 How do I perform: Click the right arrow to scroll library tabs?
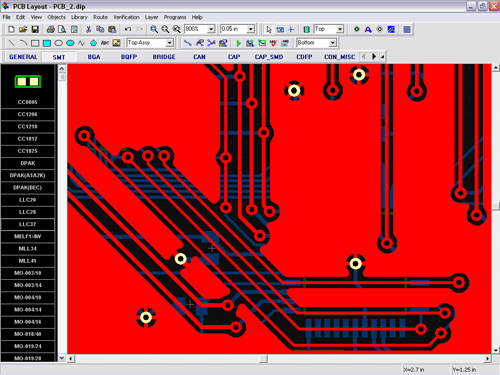point(374,57)
